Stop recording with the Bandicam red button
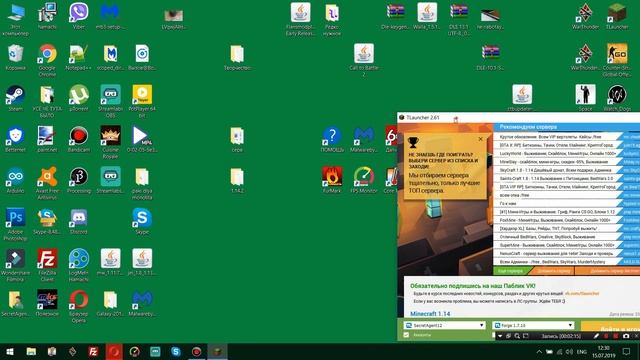The width and height of the screenshot is (640, 360). click(x=615, y=336)
